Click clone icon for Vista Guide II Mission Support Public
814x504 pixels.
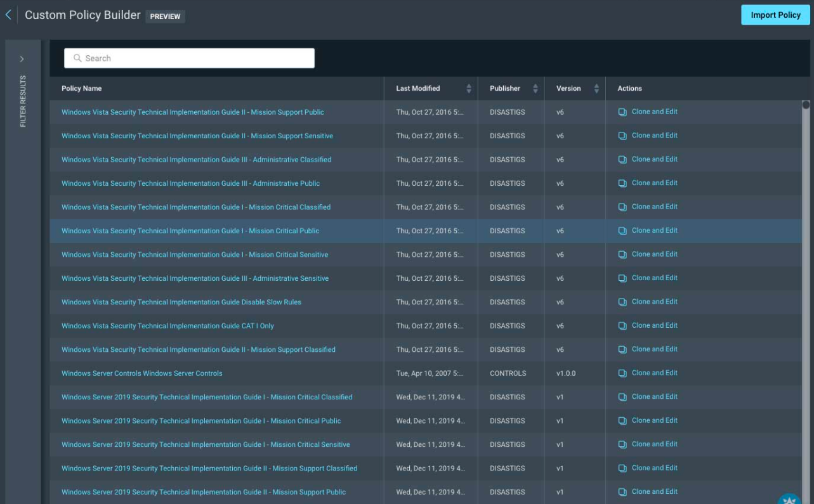click(622, 112)
